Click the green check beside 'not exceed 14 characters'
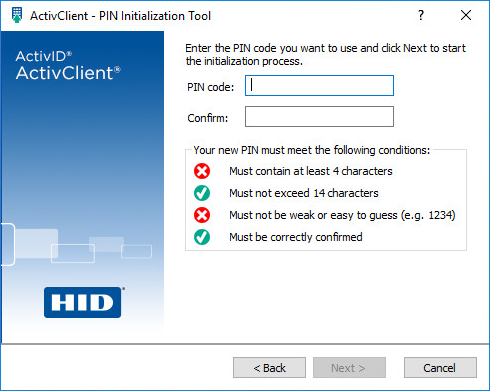Viewport: 490px width, 391px height. pos(202,193)
